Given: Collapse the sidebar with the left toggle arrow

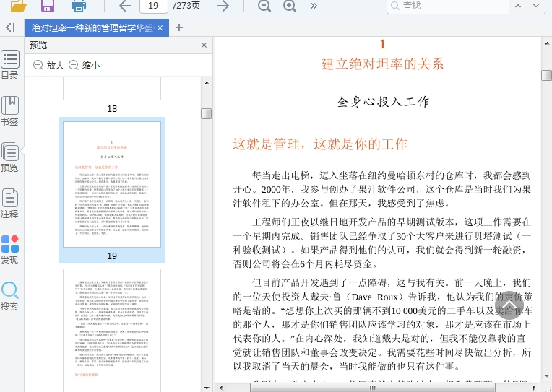Looking at the screenshot, I should point(10,27).
